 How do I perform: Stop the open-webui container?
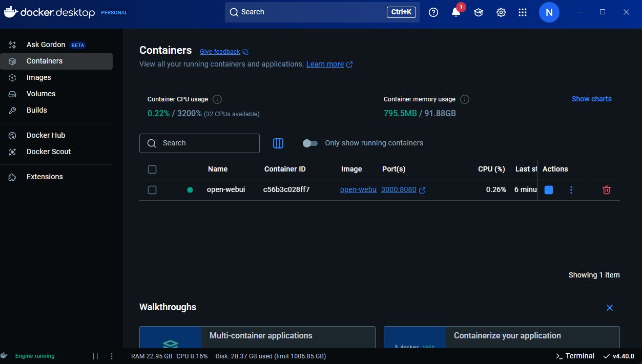pyautogui.click(x=548, y=190)
